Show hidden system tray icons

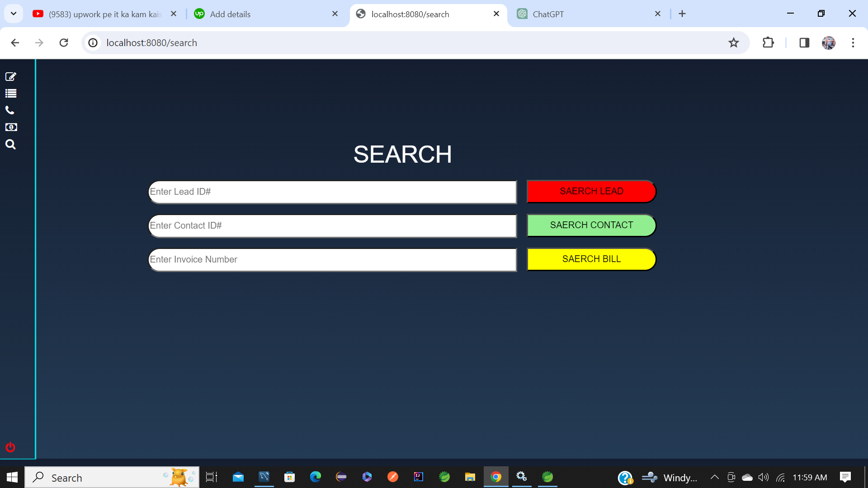click(714, 477)
